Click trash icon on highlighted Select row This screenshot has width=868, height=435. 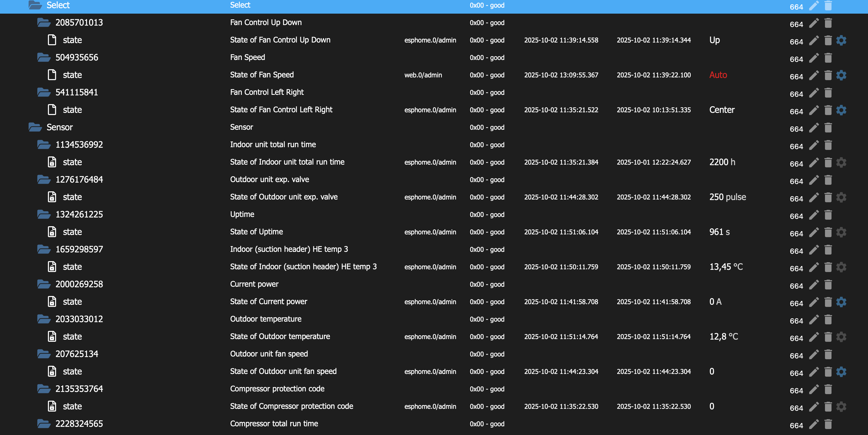click(828, 6)
